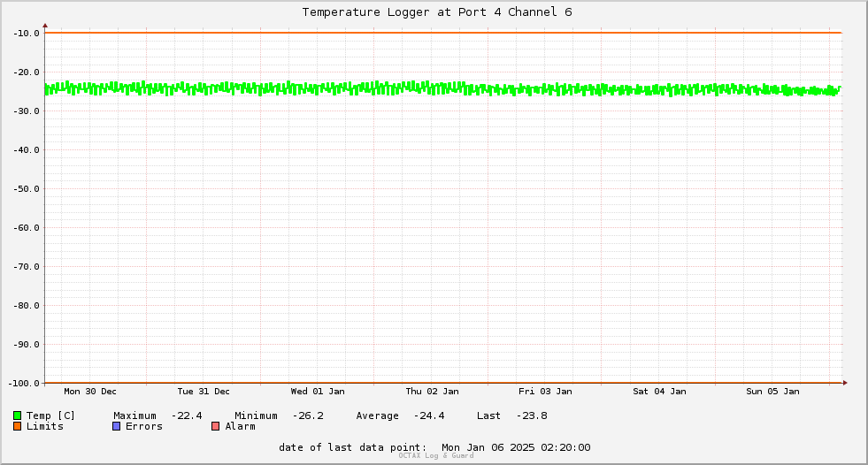Click the 'Temp [C]' legend label
868x465 pixels.
pyautogui.click(x=50, y=415)
